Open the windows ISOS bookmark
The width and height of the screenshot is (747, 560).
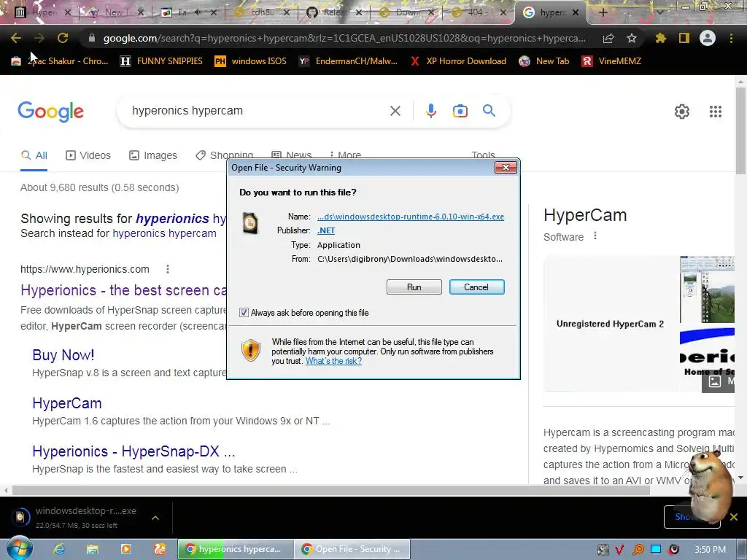[x=251, y=61]
